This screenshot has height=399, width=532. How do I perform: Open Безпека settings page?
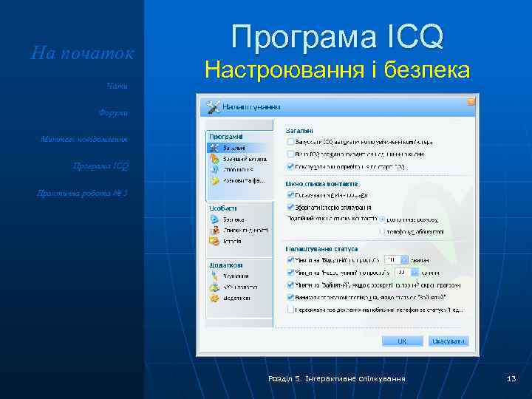(233, 219)
